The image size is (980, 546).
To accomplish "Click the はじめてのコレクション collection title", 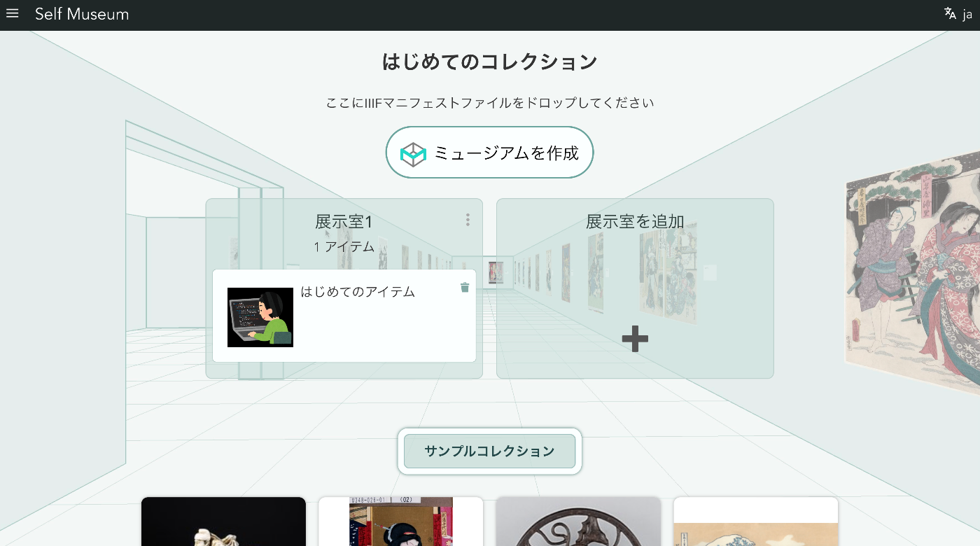I will (489, 62).
